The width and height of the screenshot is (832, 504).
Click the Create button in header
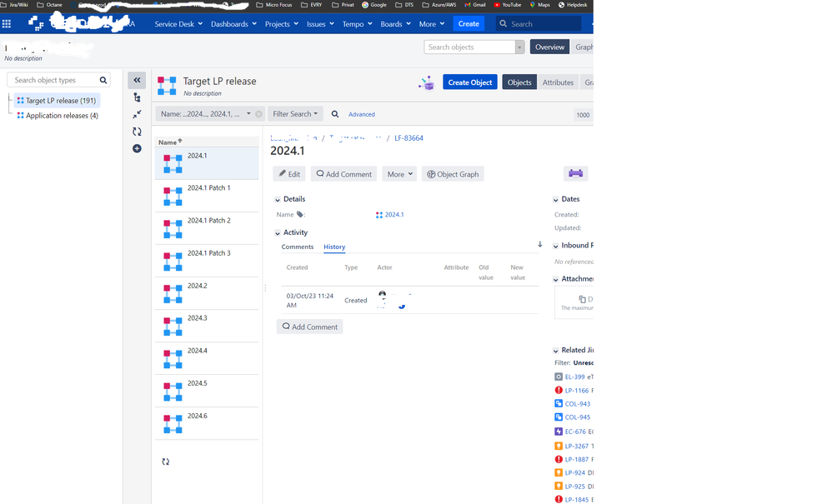469,24
